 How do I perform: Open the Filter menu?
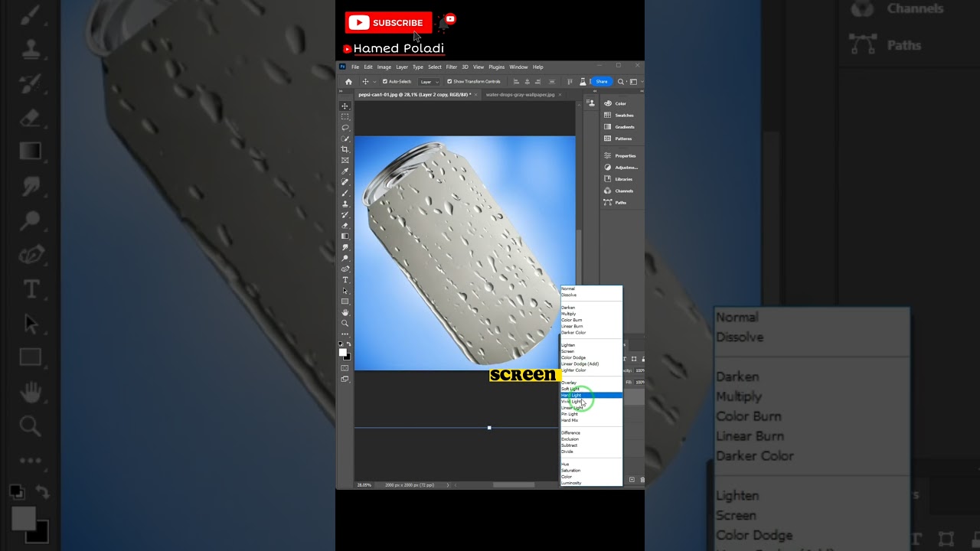[x=452, y=67]
